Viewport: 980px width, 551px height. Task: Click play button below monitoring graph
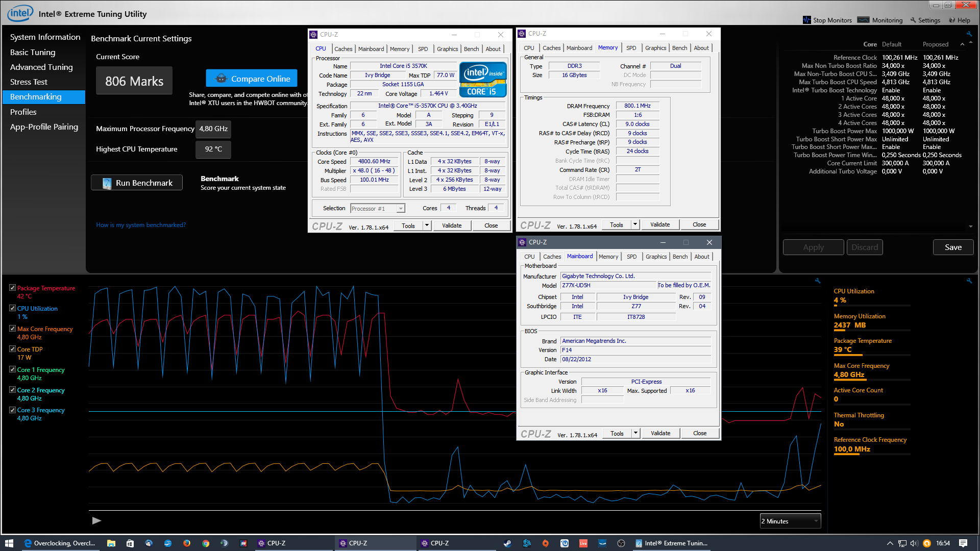pos(96,520)
